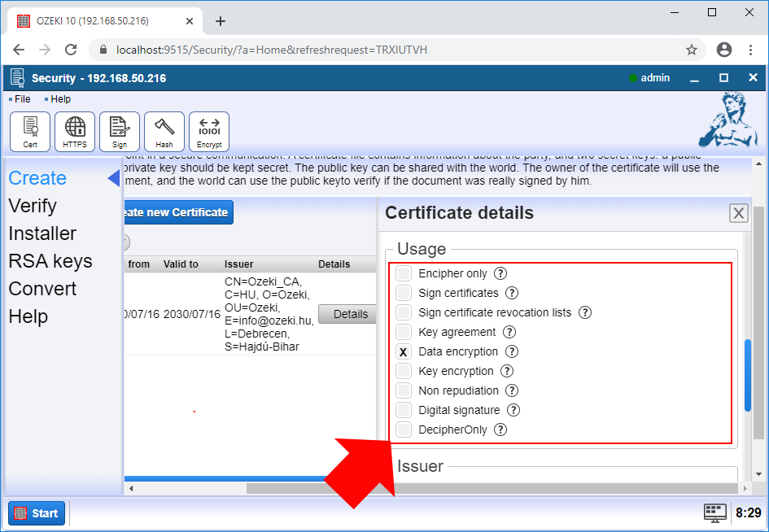The height and width of the screenshot is (532, 769).
Task: Open the File menu
Action: 20,99
